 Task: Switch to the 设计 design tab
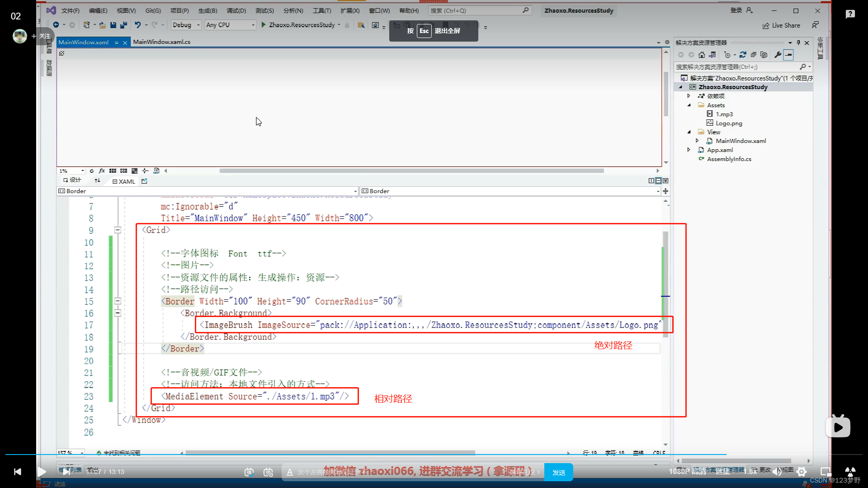tap(72, 180)
